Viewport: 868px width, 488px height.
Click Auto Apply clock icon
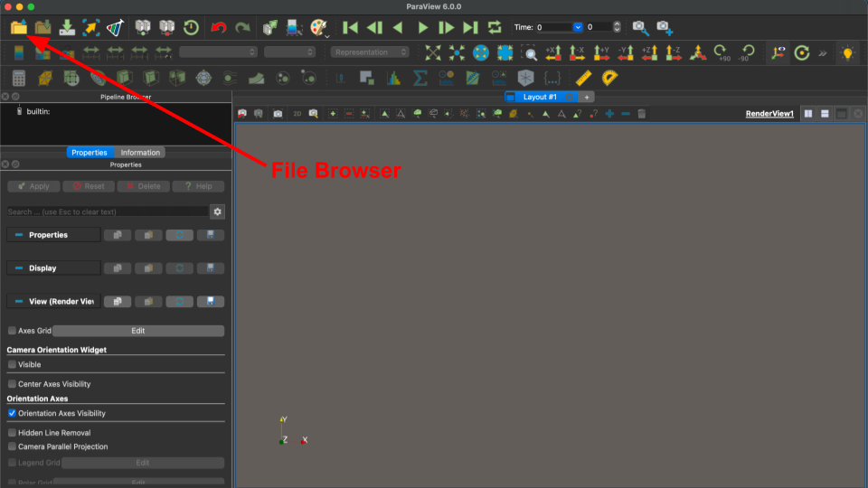pyautogui.click(x=191, y=27)
